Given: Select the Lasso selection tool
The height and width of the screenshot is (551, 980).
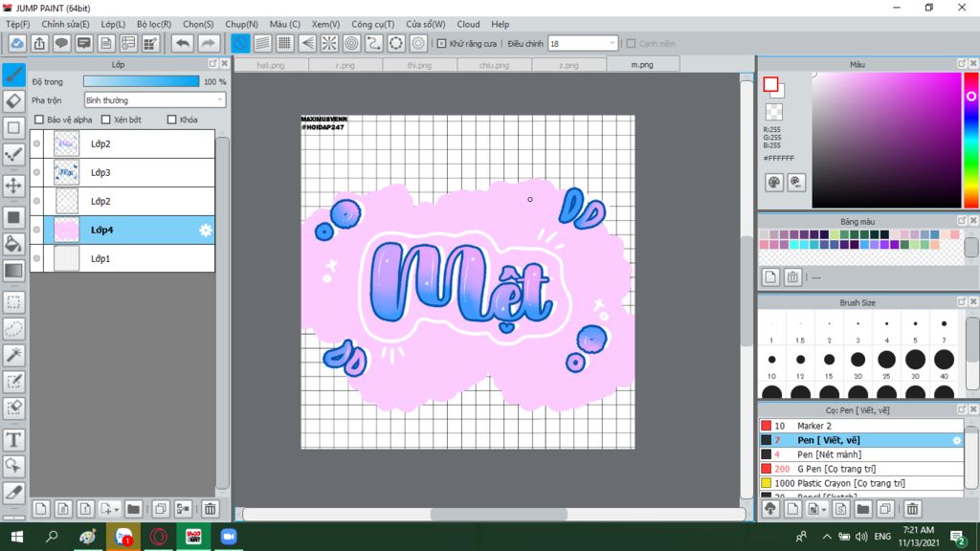Looking at the screenshot, I should point(13,329).
